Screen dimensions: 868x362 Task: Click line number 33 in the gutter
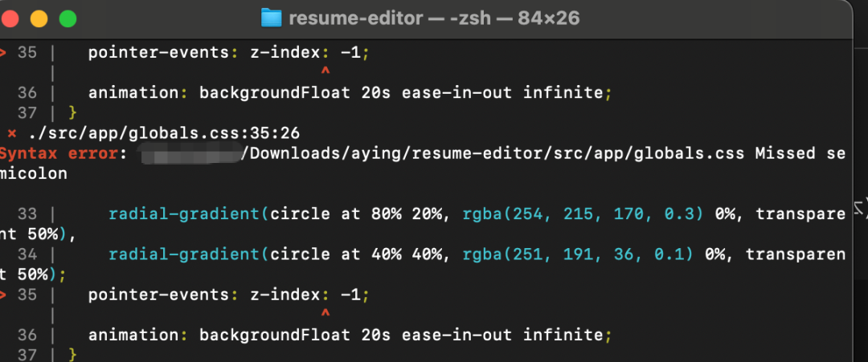click(x=27, y=214)
